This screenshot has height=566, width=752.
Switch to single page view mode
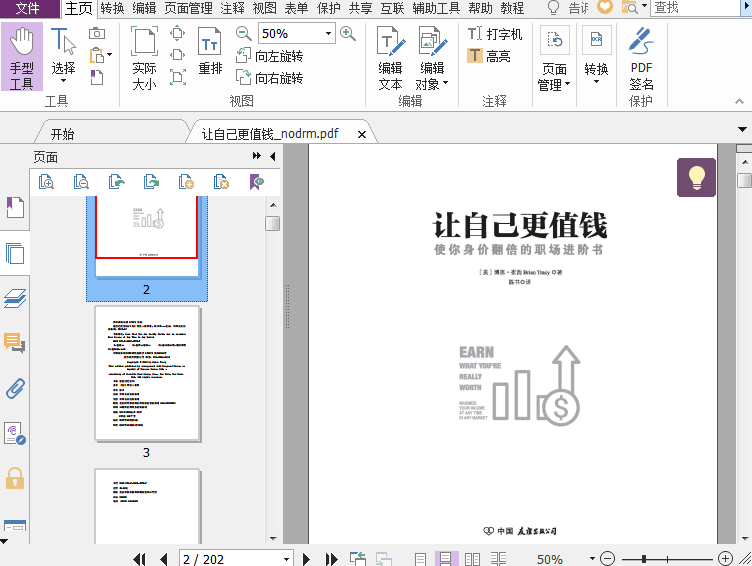[421, 559]
